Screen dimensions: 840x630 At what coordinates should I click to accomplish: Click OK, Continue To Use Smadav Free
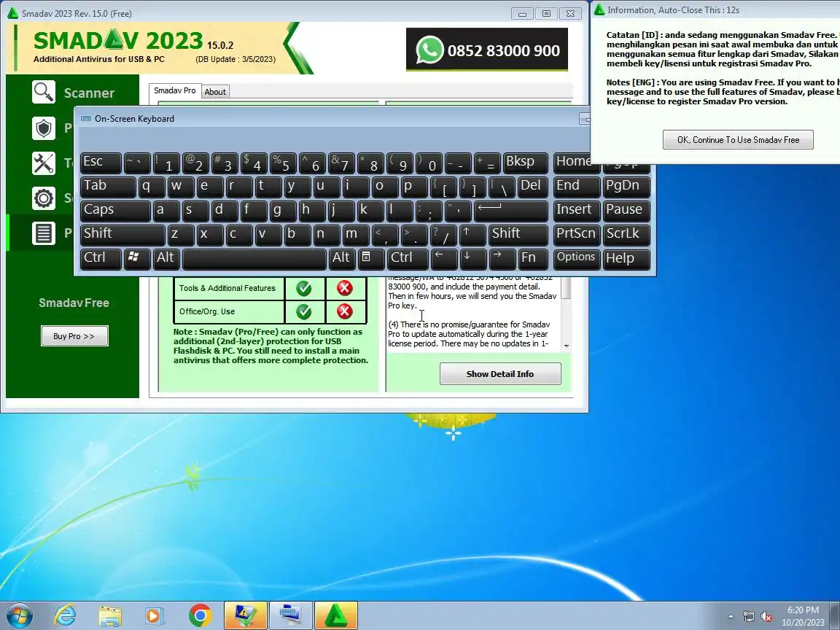click(738, 140)
